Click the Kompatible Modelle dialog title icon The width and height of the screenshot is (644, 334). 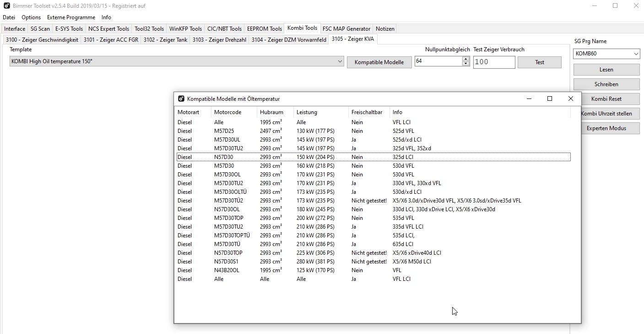pos(181,99)
